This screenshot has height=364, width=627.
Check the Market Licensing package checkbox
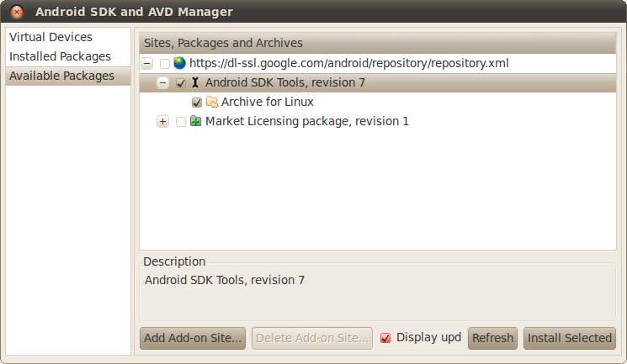[181, 121]
